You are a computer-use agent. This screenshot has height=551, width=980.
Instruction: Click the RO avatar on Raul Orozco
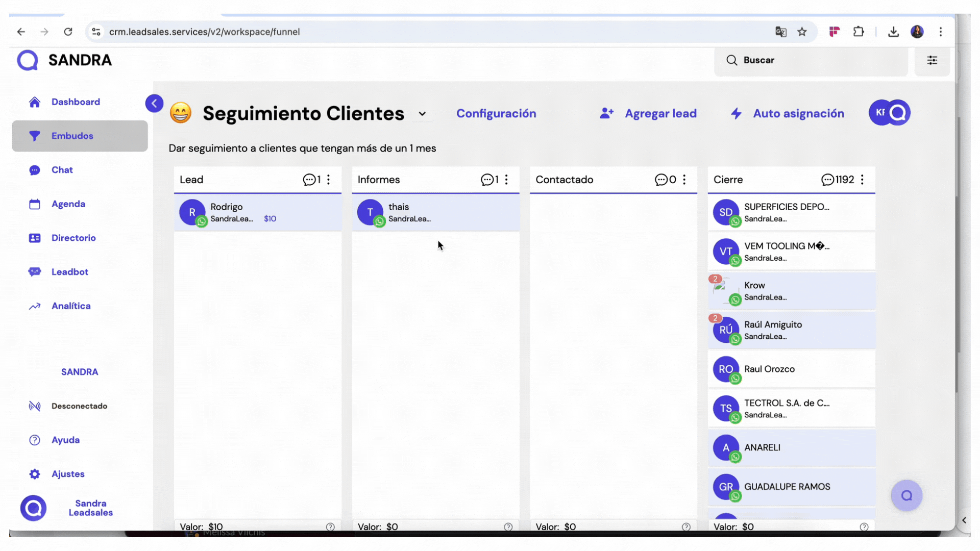coord(726,369)
